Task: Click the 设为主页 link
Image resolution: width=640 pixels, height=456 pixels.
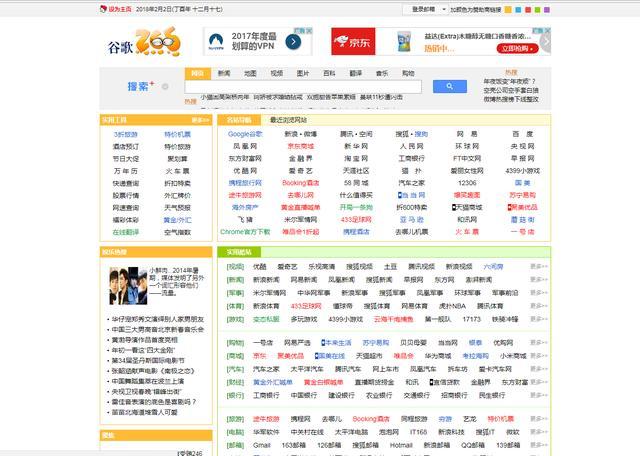Action: coord(120,9)
